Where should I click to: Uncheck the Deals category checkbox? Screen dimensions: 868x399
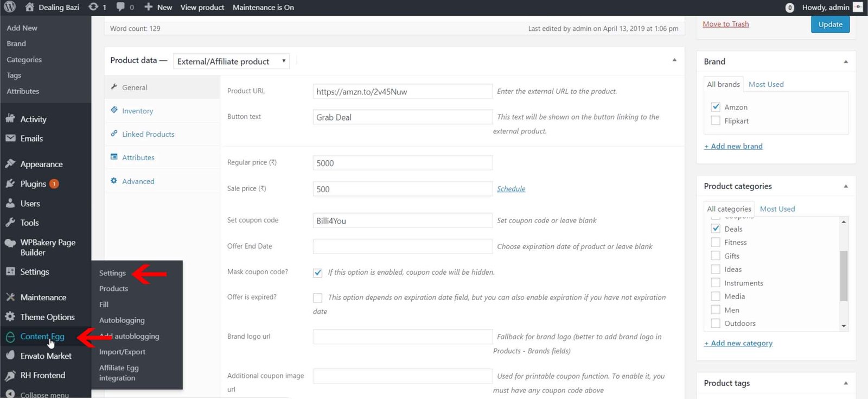(716, 229)
